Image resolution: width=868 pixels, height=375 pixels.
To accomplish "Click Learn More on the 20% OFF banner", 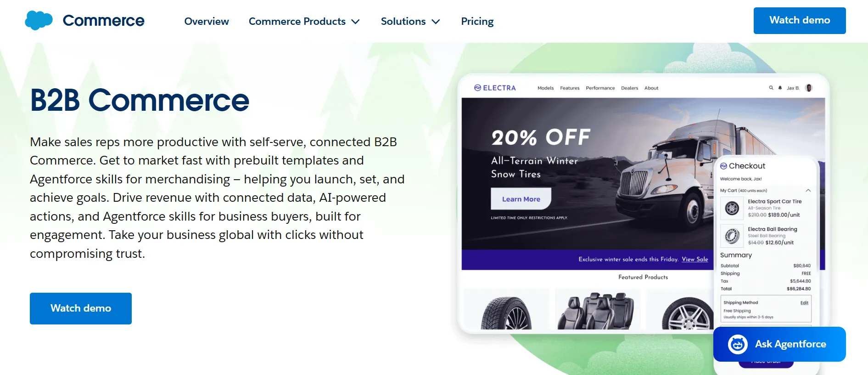I will pos(521,199).
